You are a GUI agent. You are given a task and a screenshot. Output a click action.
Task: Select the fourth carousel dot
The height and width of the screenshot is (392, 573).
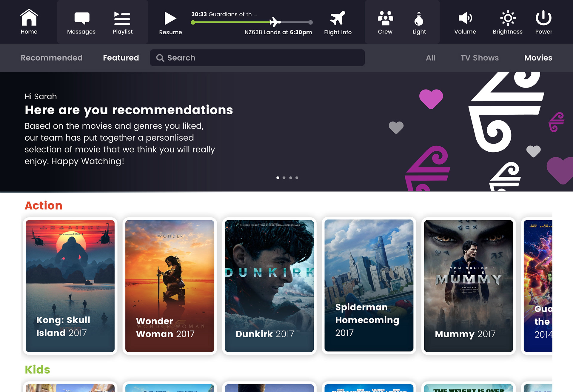tap(297, 178)
